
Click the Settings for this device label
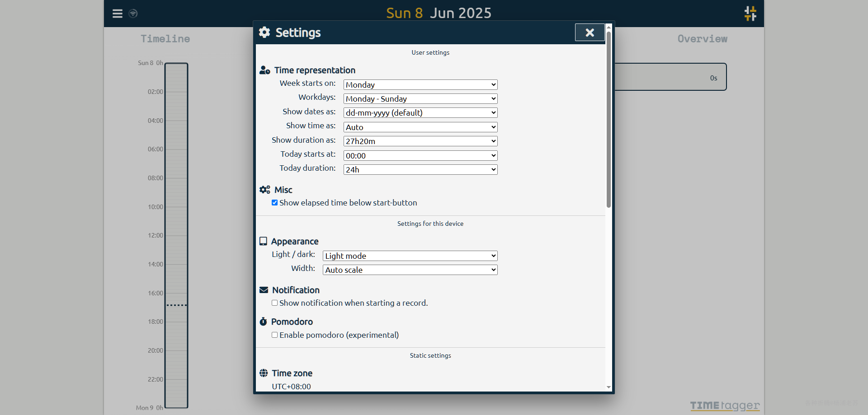[430, 224]
